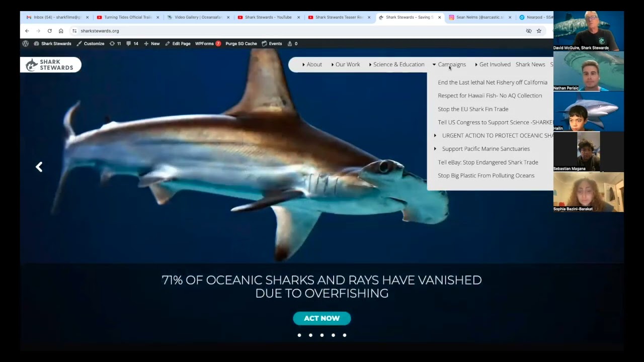Expand the Science & Education menu
Screen dimensions: 644x362
pos(396,64)
